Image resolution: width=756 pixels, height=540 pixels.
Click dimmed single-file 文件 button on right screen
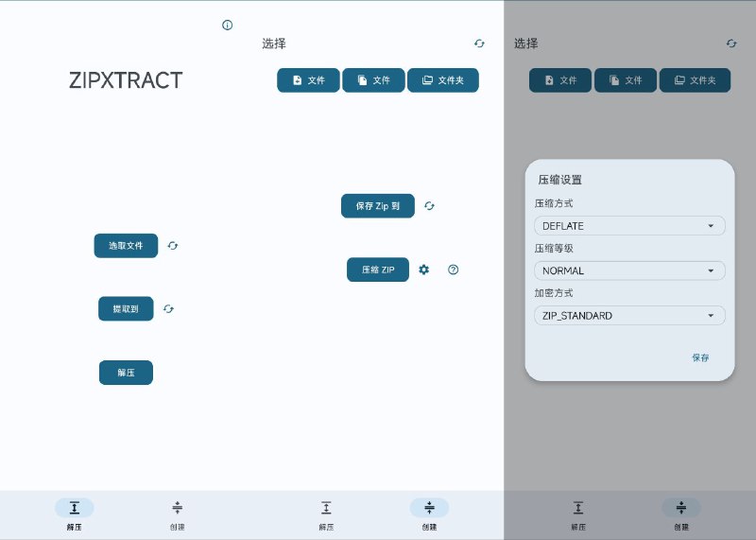pyautogui.click(x=560, y=80)
